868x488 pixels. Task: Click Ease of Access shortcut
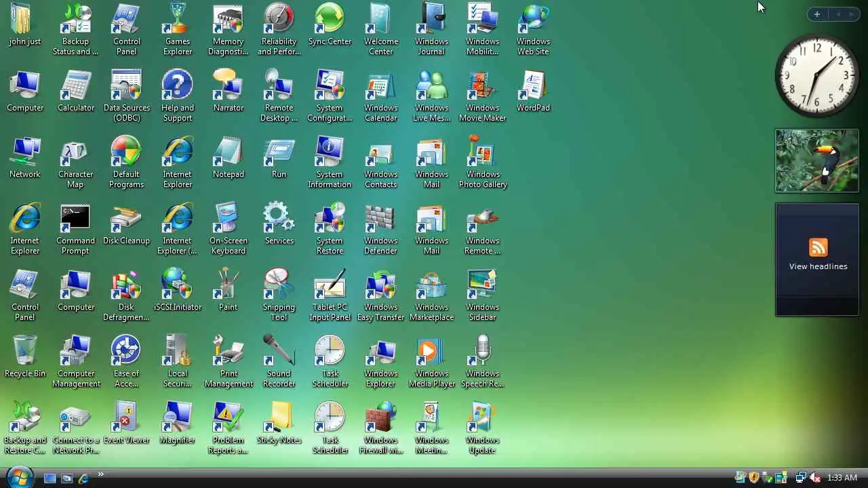click(127, 362)
